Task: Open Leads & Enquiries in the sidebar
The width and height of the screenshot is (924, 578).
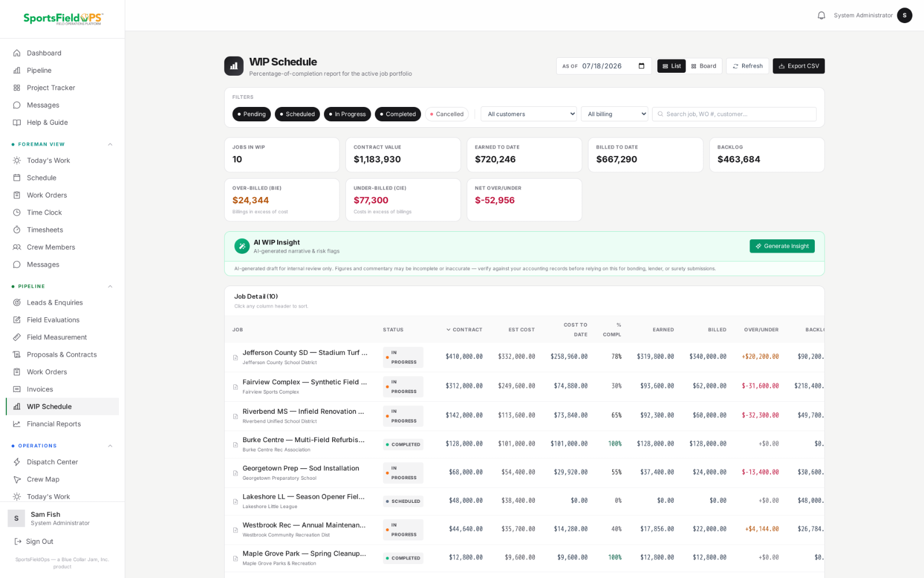Action: coord(62,303)
